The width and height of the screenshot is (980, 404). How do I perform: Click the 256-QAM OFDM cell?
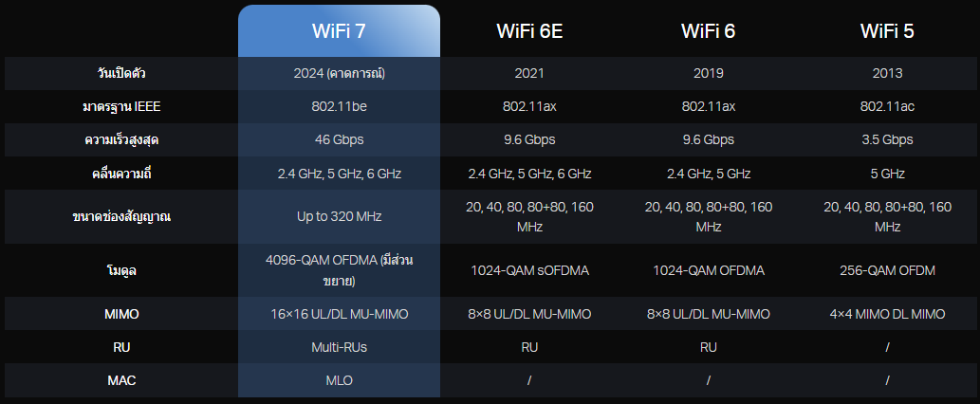(x=887, y=271)
